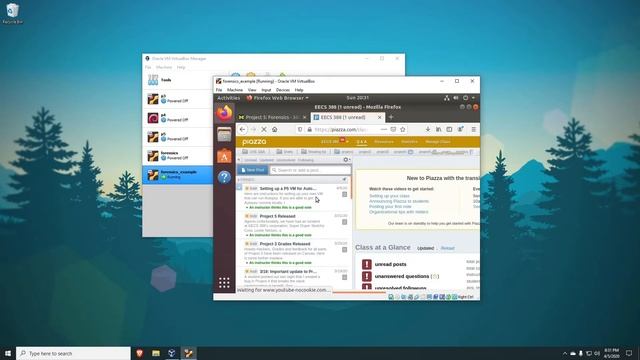This screenshot has height=360, width=640.
Task: Open Announcing Piazza to students link
Action: click(399, 201)
